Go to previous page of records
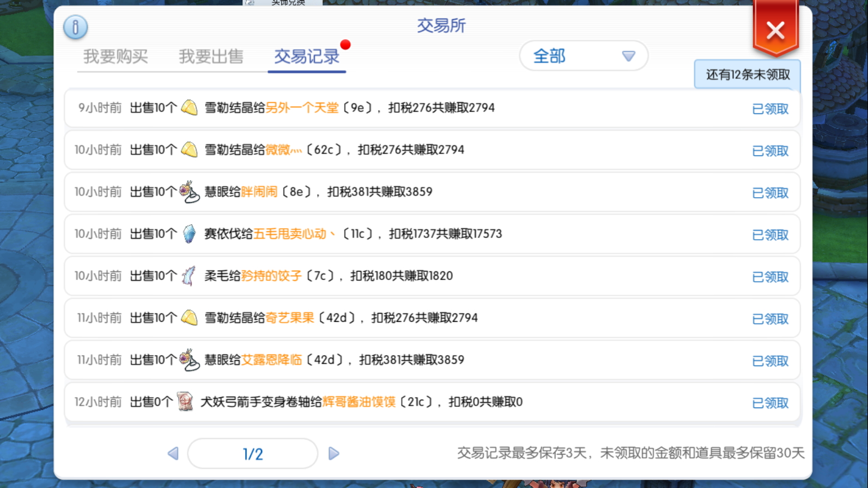Image resolution: width=868 pixels, height=488 pixels. [x=173, y=454]
